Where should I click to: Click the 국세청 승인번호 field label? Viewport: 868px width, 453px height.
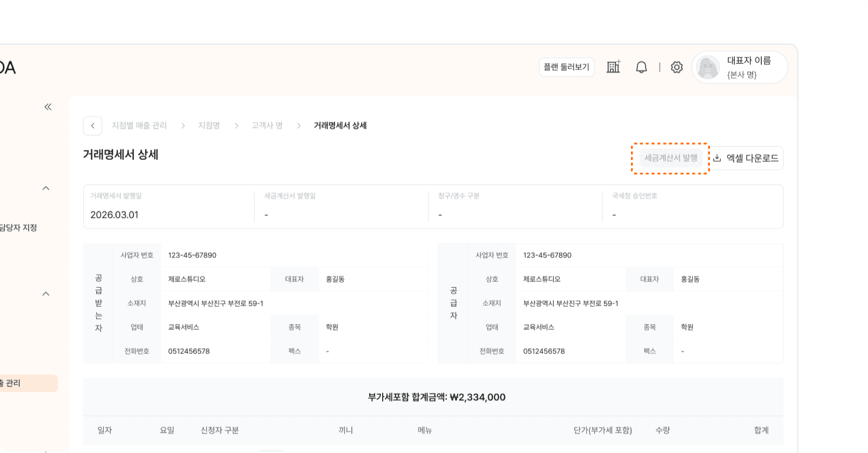634,196
